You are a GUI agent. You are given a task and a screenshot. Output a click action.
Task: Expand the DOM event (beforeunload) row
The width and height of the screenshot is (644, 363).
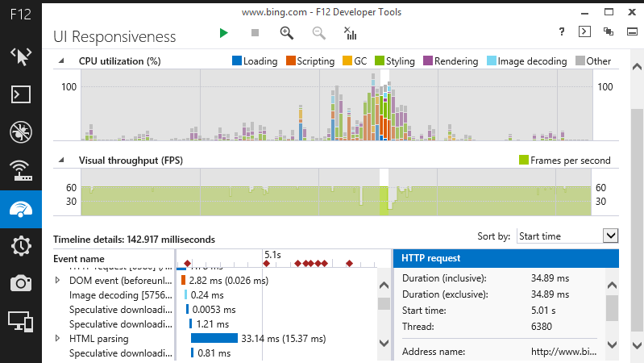pos(57,280)
